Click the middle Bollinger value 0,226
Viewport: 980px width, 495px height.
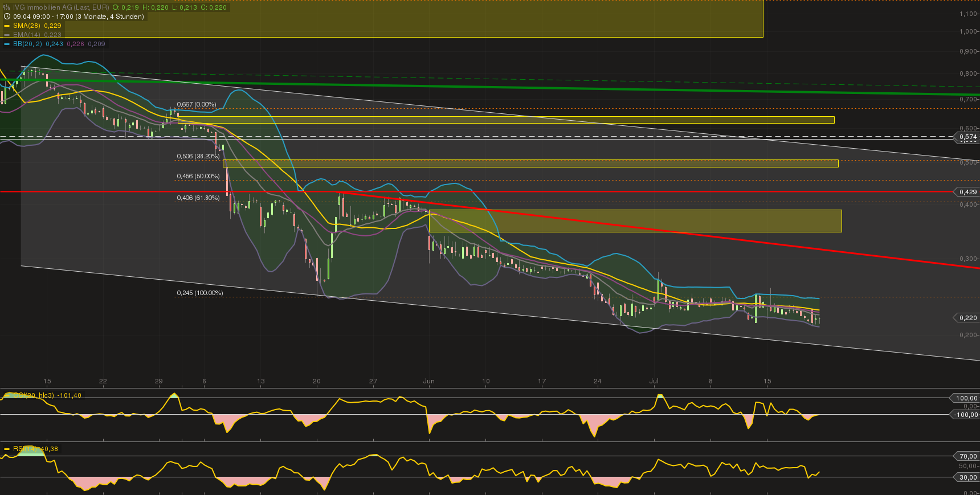(76, 44)
